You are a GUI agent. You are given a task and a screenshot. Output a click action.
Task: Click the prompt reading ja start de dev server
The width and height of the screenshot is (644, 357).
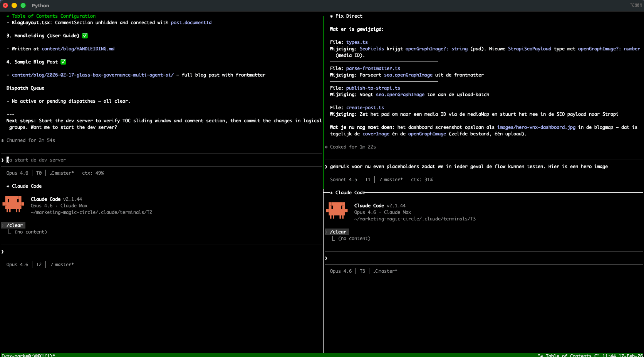pyautogui.click(x=37, y=160)
